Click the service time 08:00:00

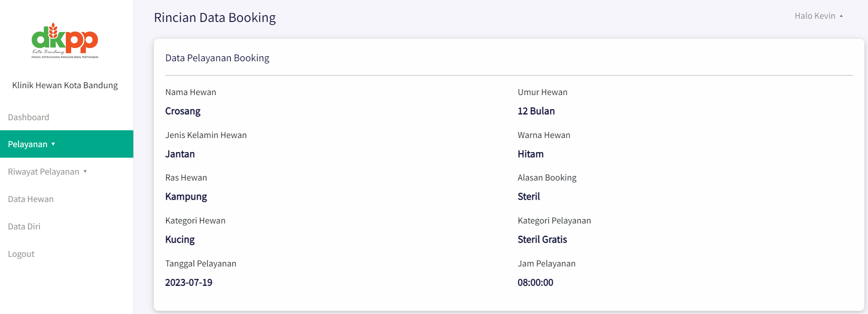coord(535,282)
